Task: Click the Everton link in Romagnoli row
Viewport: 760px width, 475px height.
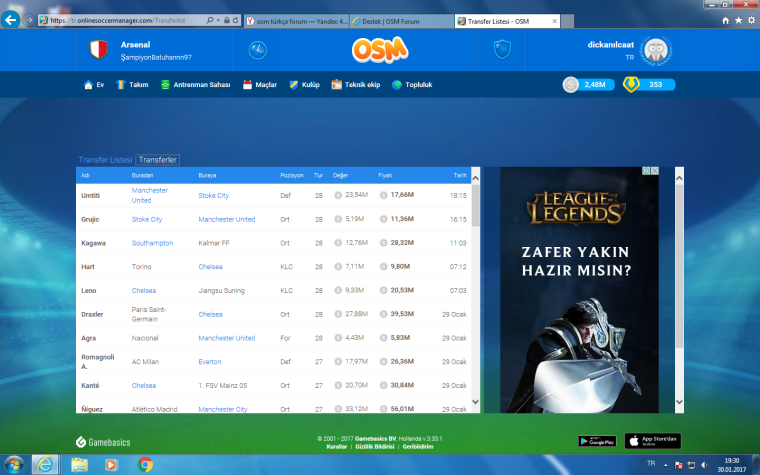Action: point(210,362)
